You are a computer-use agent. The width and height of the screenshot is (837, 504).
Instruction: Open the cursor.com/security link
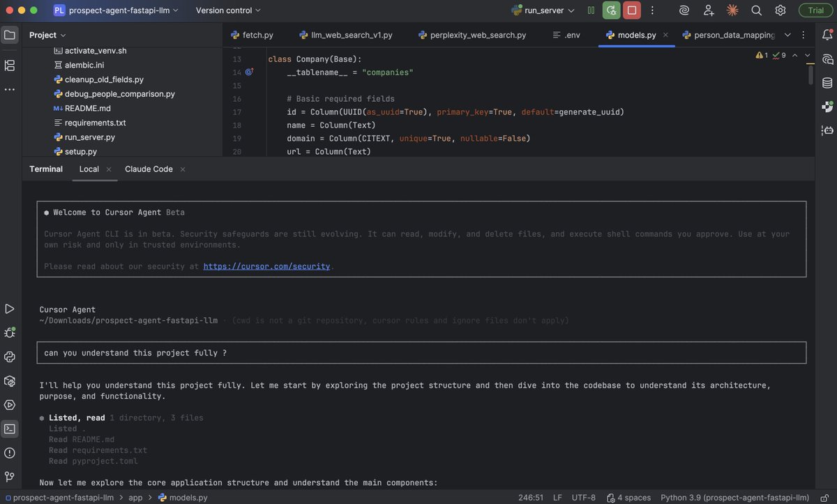coord(266,266)
